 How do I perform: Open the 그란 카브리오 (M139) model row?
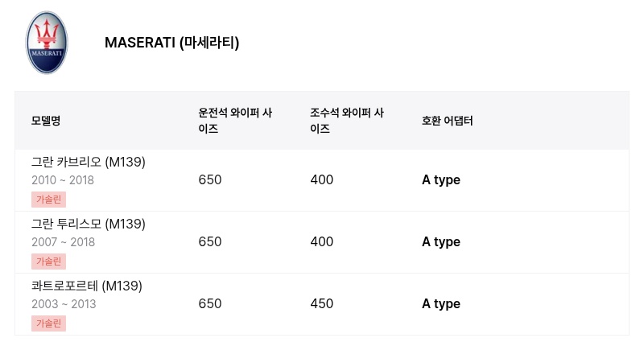(322, 180)
